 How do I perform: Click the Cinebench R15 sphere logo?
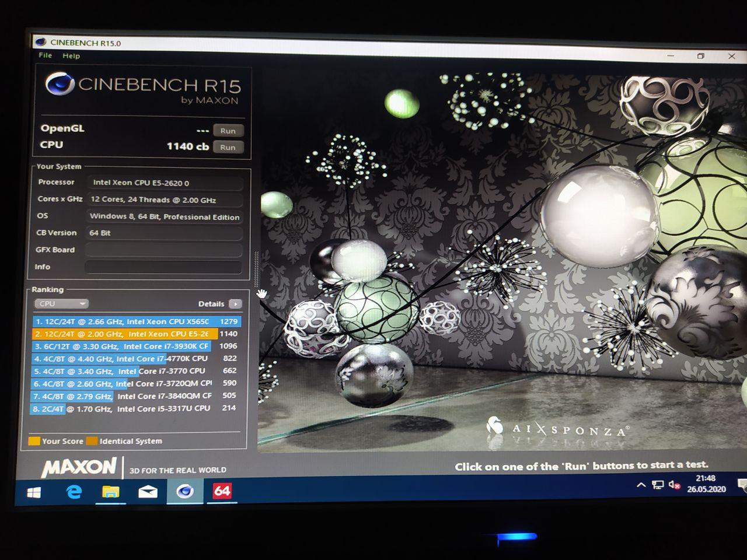click(60, 85)
